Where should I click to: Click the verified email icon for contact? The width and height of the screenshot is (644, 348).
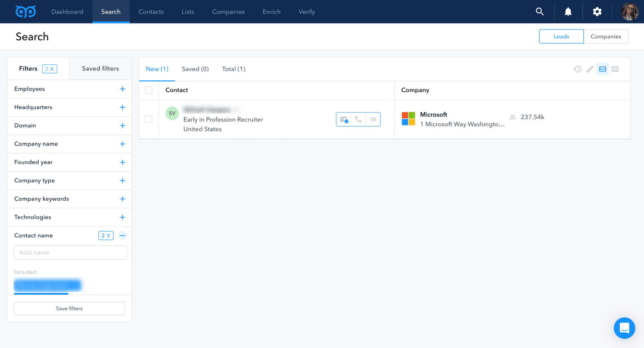click(344, 119)
